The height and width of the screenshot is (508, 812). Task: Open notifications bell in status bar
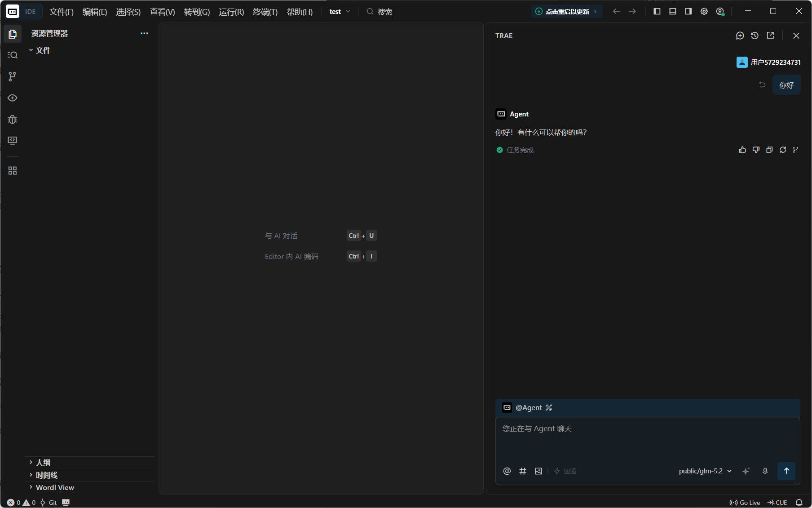(x=799, y=503)
